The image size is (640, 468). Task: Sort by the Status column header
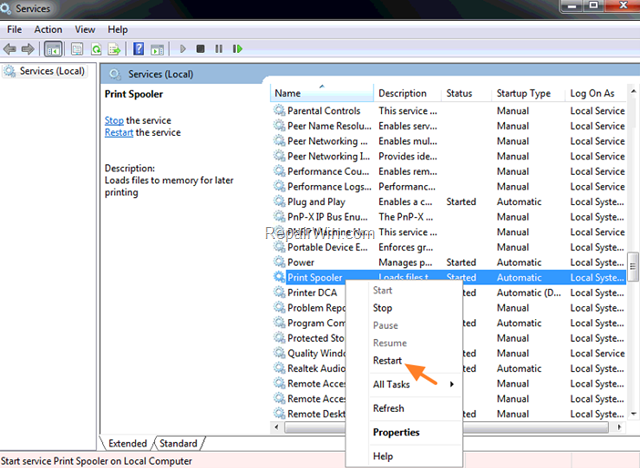tap(467, 93)
